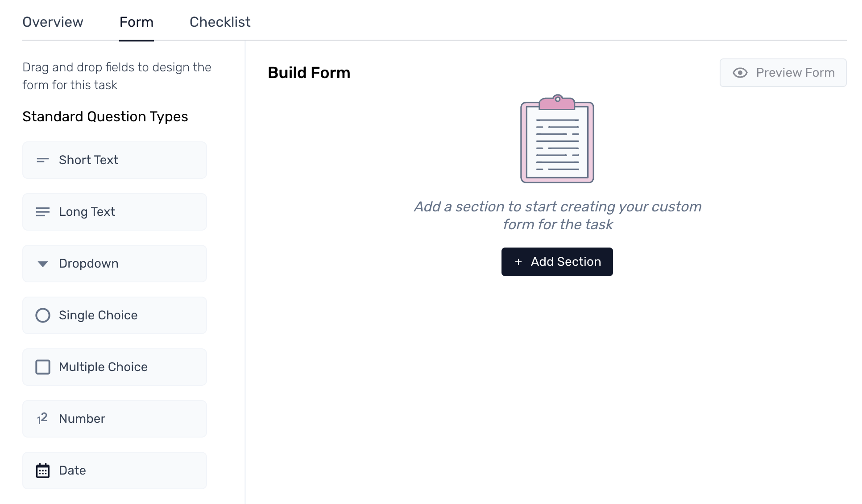This screenshot has width=862, height=504.
Task: Click the Single Choice radio circle icon
Action: [43, 315]
